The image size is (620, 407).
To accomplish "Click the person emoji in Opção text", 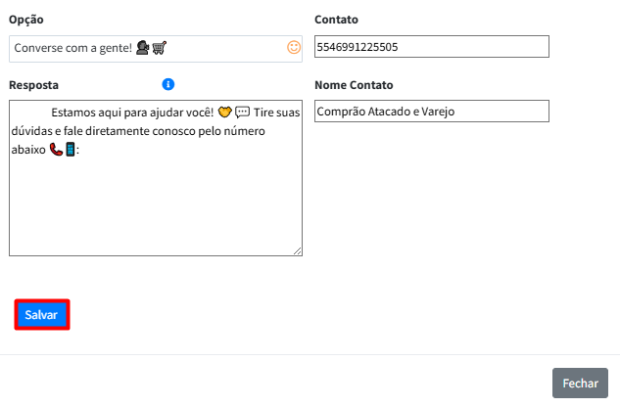I will (143, 47).
